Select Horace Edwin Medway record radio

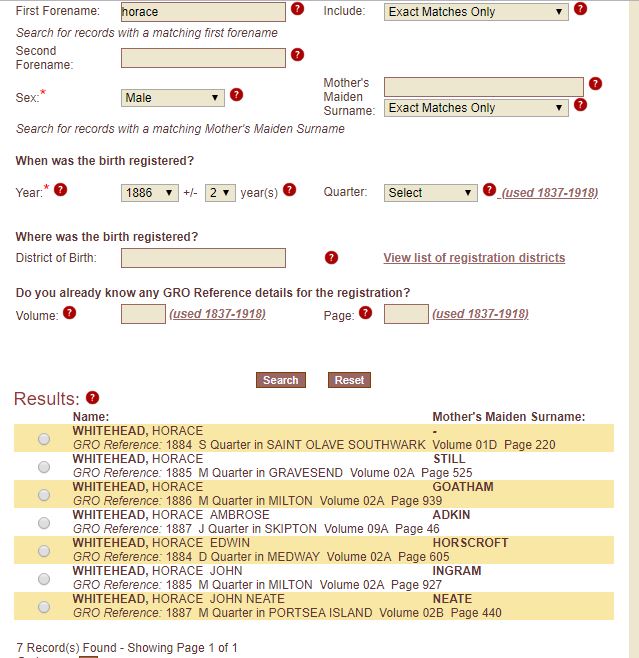coord(44,551)
